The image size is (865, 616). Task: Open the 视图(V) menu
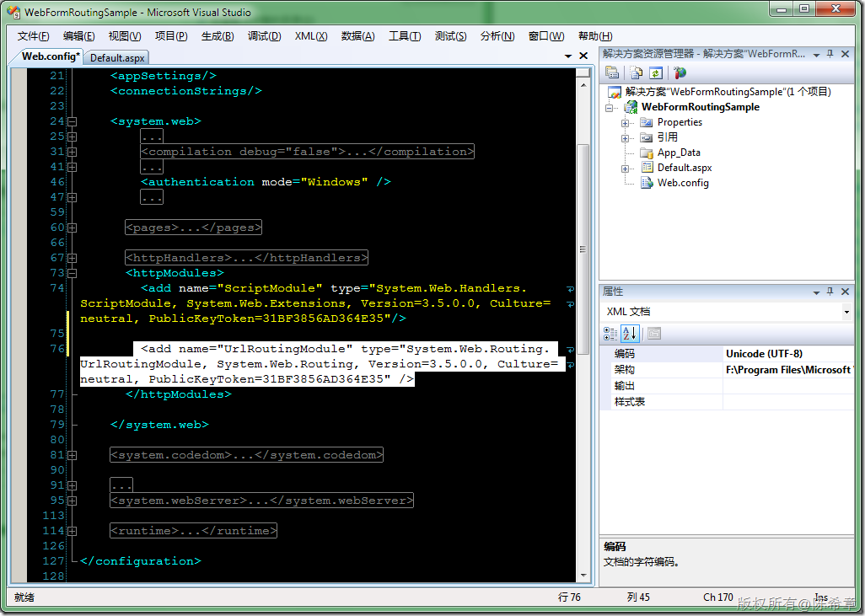coord(125,36)
